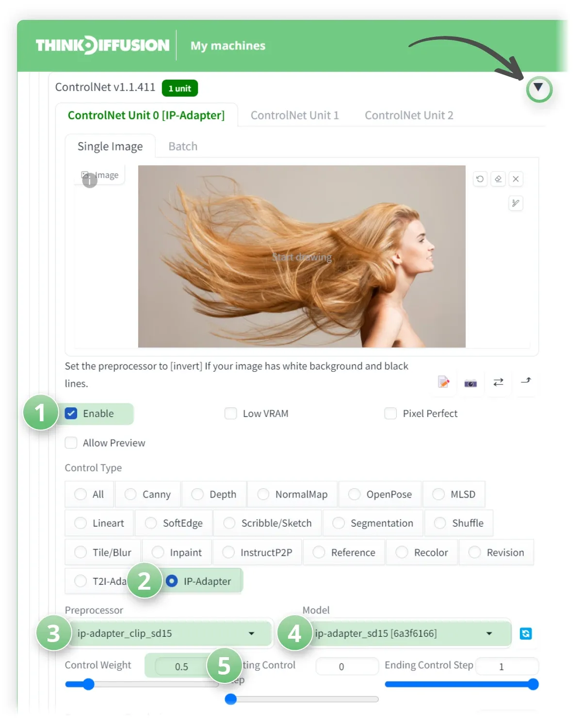The image size is (582, 728).
Task: Click the swap arrows mirror icon
Action: (498, 382)
